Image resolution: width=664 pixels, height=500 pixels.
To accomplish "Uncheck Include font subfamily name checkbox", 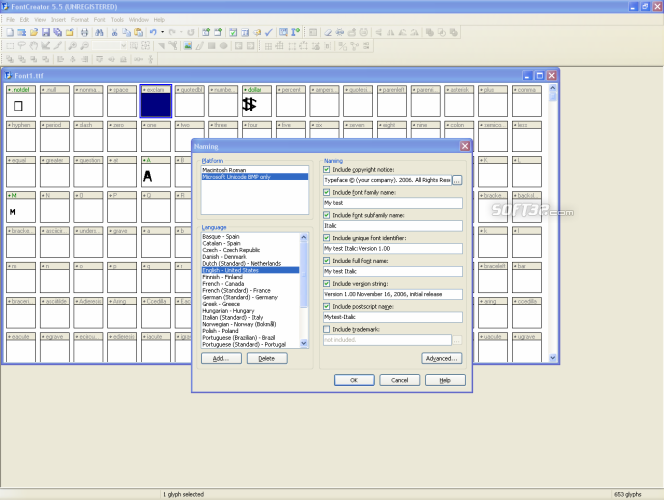I will click(x=326, y=215).
